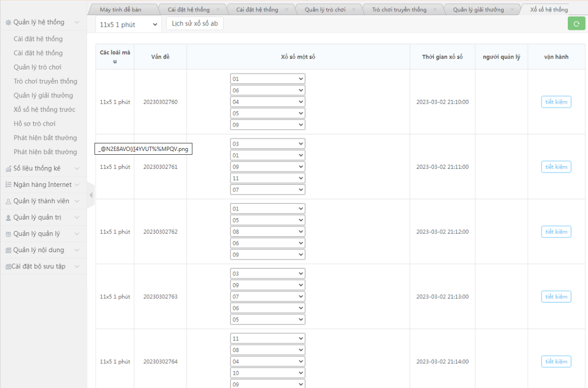Collapse the sidebar with the left arrow handle

pos(91,195)
